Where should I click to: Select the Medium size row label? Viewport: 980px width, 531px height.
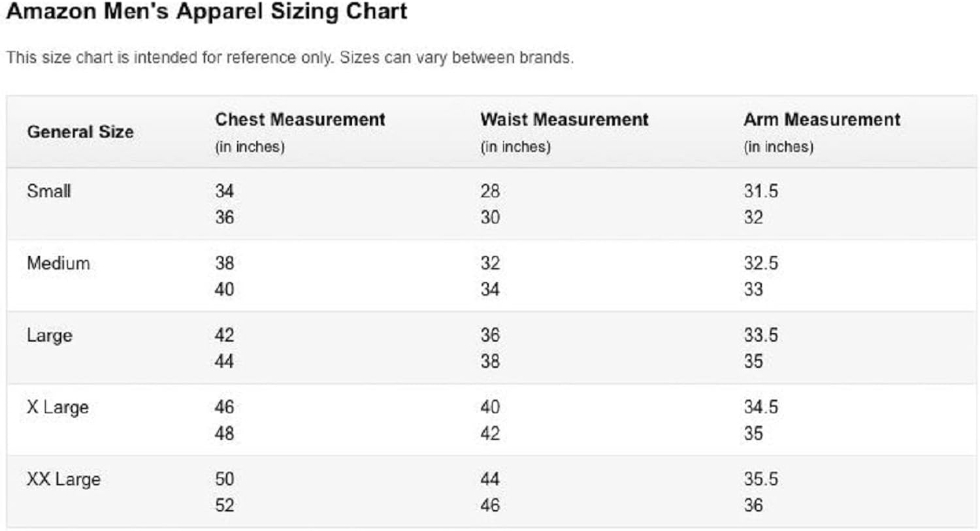click(59, 263)
